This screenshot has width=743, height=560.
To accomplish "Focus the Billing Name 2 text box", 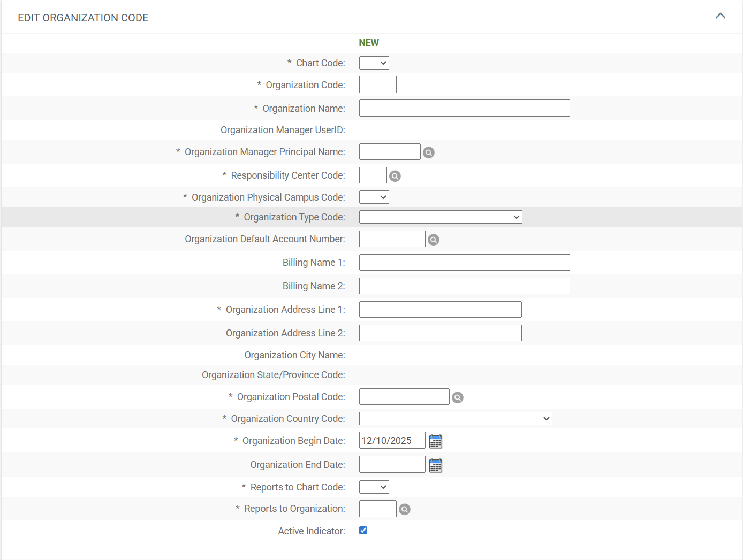I will click(x=464, y=286).
